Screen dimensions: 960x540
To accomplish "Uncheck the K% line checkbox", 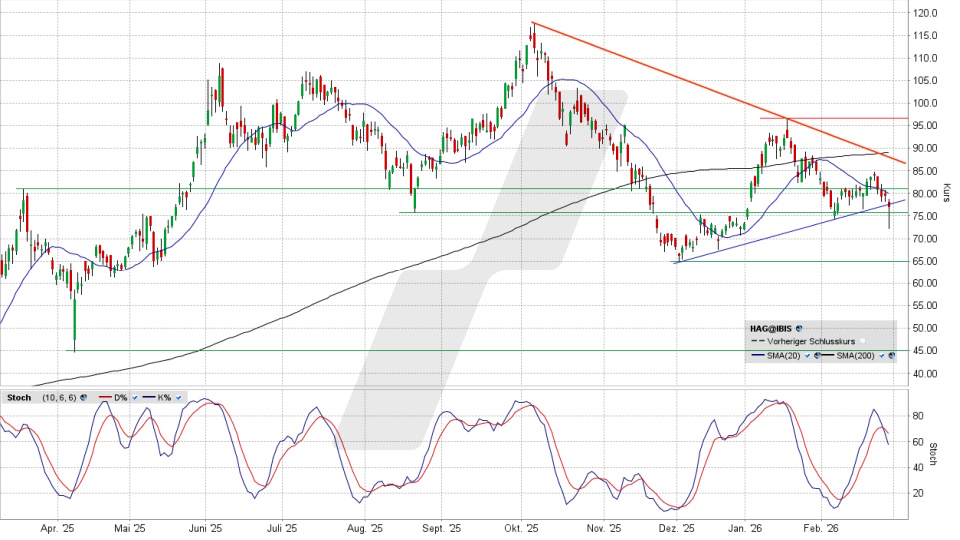I will pyautogui.click(x=178, y=398).
